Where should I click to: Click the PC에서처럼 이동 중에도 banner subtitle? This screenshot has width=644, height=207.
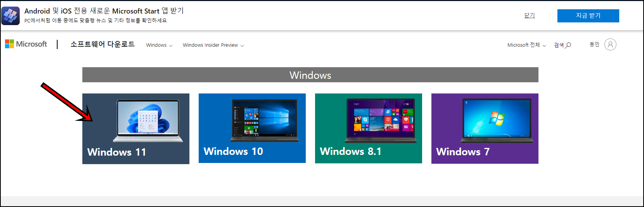[95, 20]
